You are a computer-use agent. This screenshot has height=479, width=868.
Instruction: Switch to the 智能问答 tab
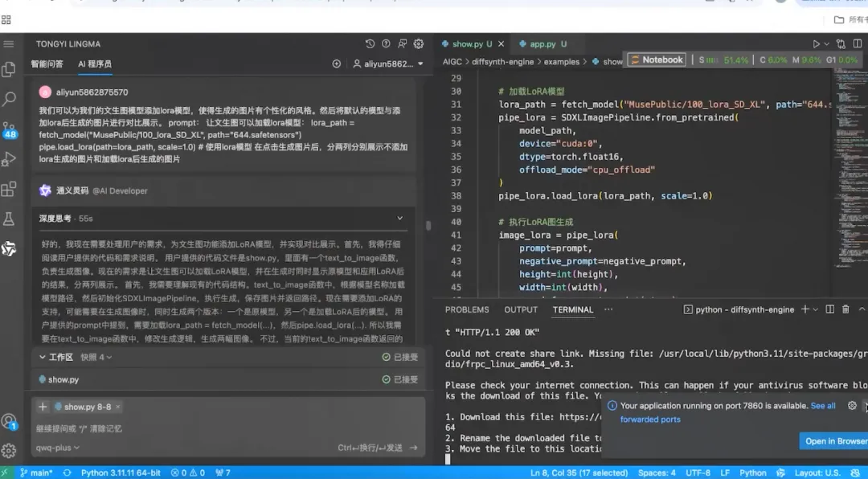tap(47, 63)
